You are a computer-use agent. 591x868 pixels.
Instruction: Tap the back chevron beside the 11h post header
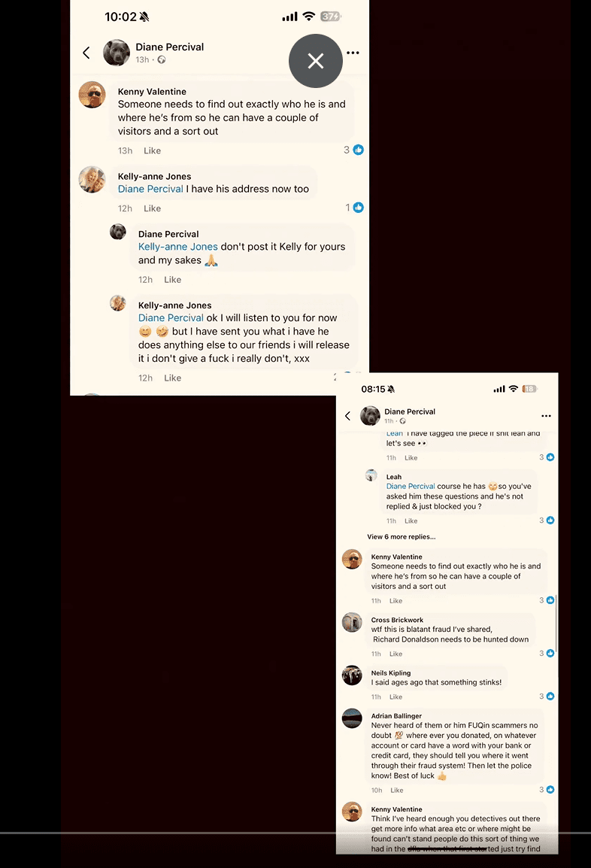pos(347,416)
